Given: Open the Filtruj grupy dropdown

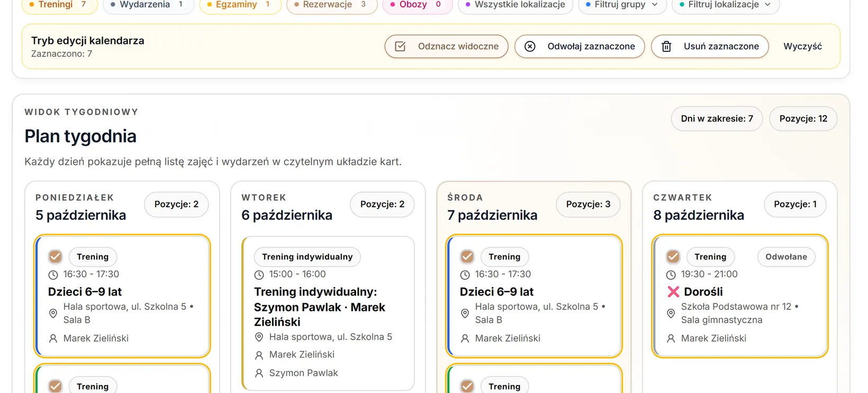Looking at the screenshot, I should tap(622, 5).
